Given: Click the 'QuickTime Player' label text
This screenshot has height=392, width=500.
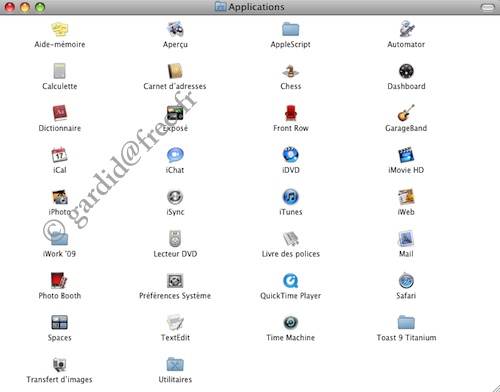Looking at the screenshot, I should 291,296.
